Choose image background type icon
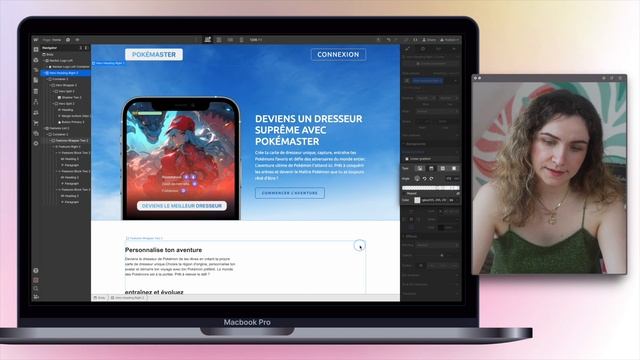The width and height of the screenshot is (640, 360). pyautogui.click(x=420, y=168)
